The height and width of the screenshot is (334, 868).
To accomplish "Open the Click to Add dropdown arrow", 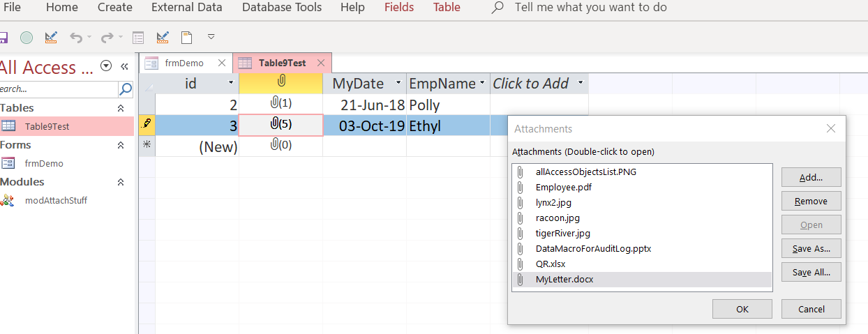I will pos(581,84).
